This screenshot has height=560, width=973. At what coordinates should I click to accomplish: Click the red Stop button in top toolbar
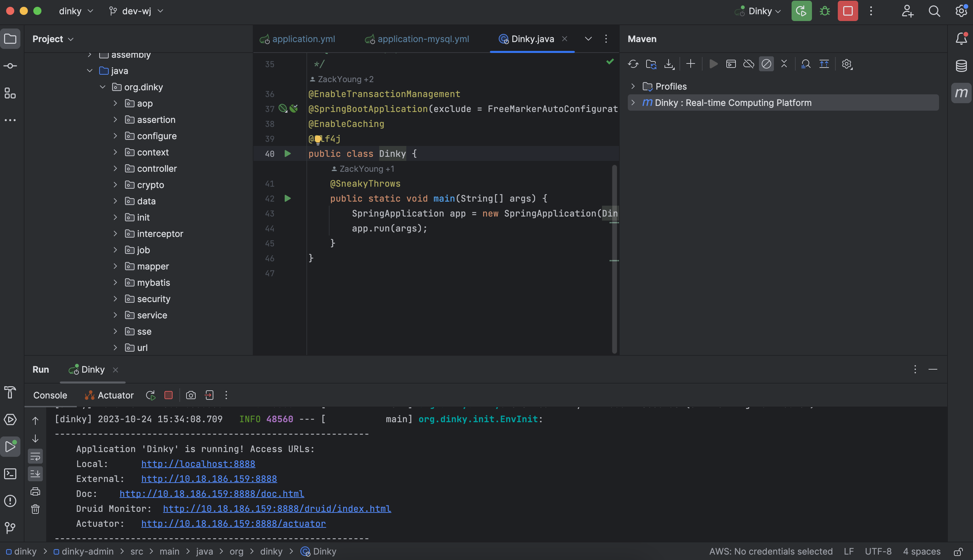tap(848, 11)
